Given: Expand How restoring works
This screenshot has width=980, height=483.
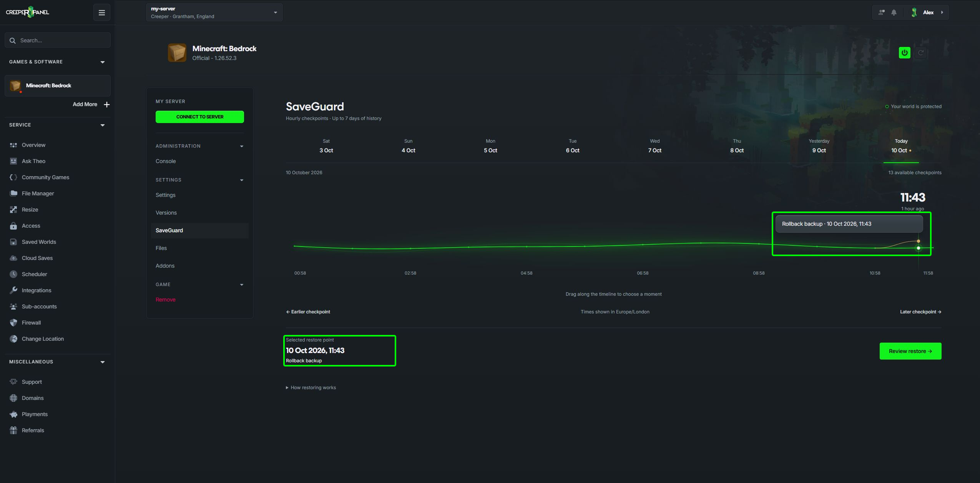Looking at the screenshot, I should [311, 388].
